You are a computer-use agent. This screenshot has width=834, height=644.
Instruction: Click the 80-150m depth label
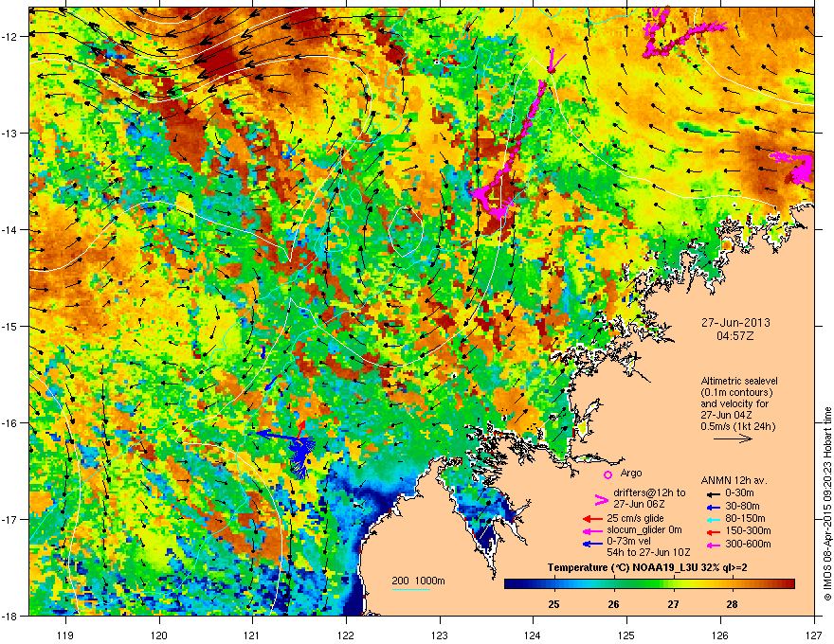(x=745, y=519)
